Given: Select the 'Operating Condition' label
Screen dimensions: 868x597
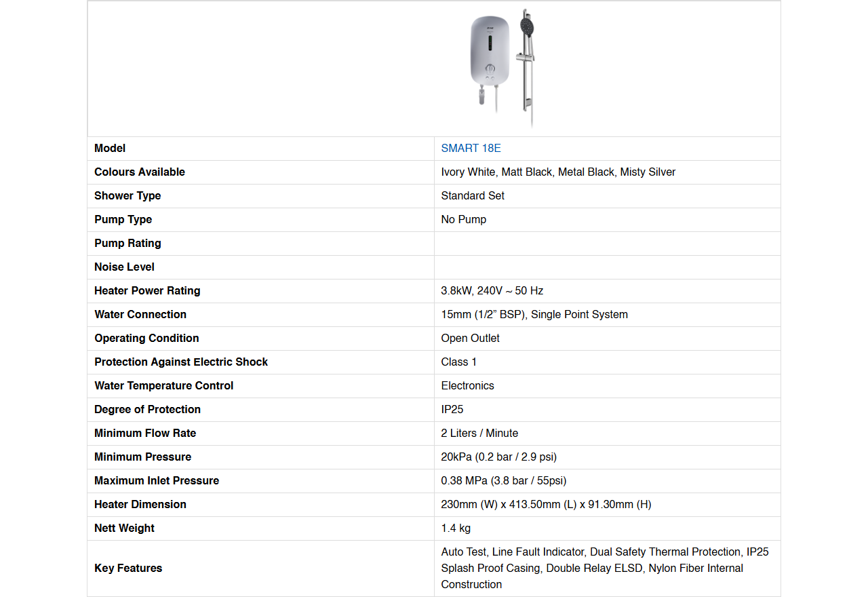Looking at the screenshot, I should pyautogui.click(x=146, y=338).
